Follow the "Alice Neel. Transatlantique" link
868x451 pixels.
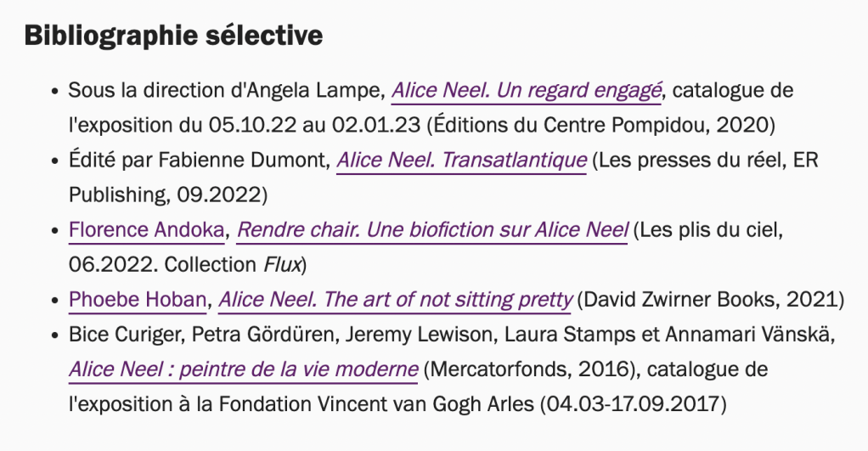(x=461, y=160)
